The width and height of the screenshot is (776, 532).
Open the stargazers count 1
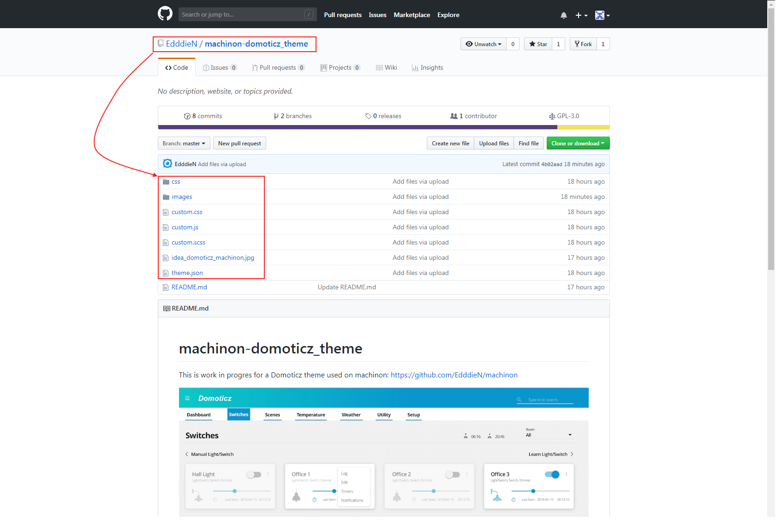tap(558, 44)
